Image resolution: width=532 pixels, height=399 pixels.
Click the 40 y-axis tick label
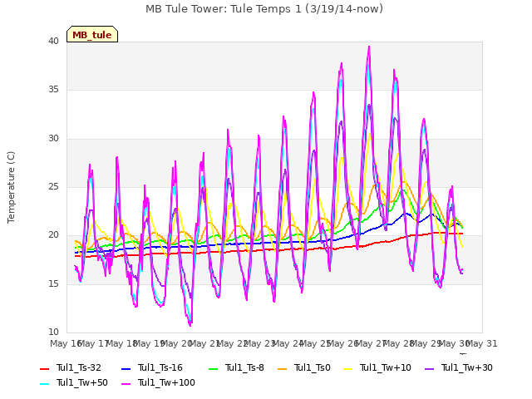(53, 42)
